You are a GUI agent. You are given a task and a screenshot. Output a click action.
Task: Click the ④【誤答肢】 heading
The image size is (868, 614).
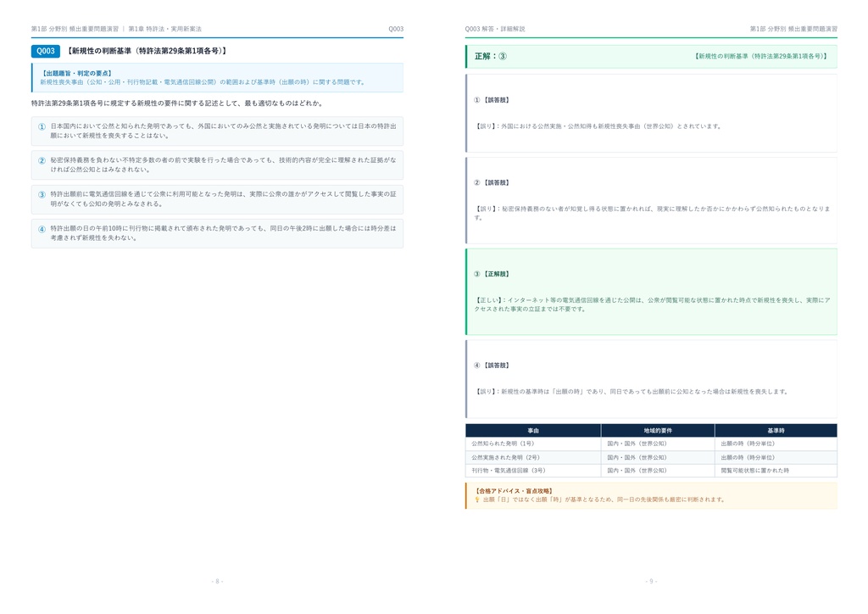click(x=492, y=366)
